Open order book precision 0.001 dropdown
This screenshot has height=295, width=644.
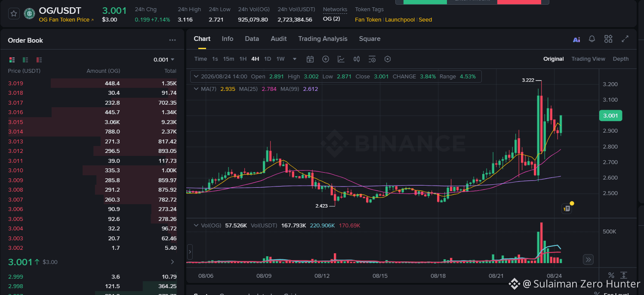pyautogui.click(x=164, y=60)
